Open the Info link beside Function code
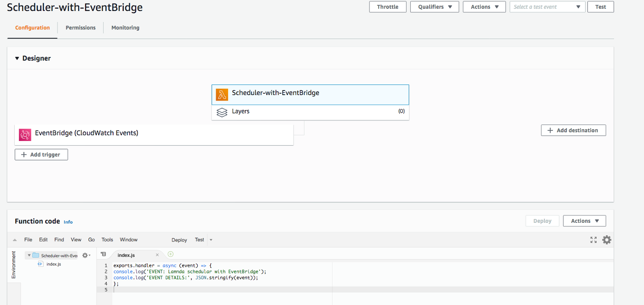Viewport: 644px width, 305px height. click(x=68, y=222)
